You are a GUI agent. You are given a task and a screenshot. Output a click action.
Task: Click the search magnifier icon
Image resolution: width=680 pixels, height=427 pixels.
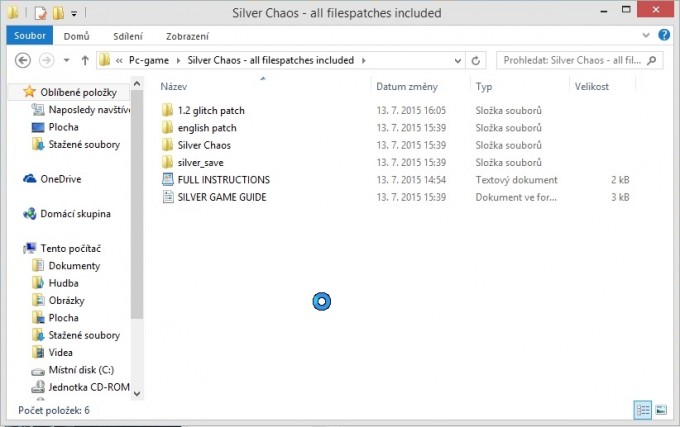(x=652, y=61)
